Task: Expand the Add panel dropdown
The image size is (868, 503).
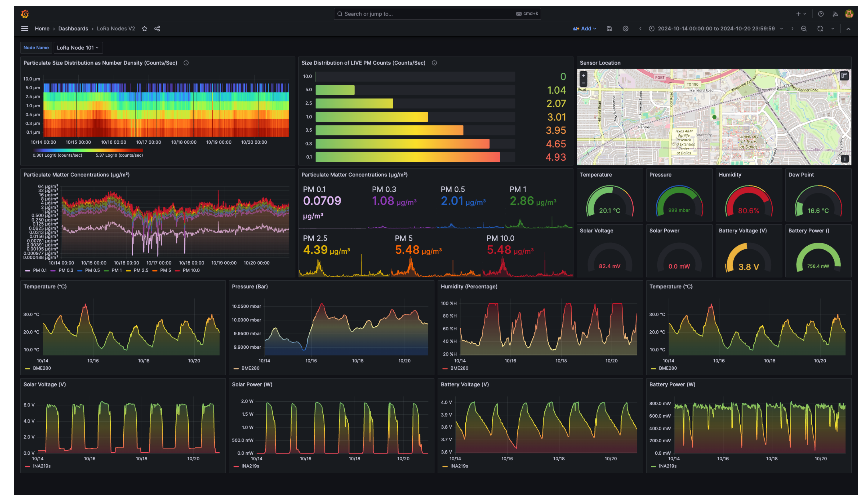Action: pos(584,29)
